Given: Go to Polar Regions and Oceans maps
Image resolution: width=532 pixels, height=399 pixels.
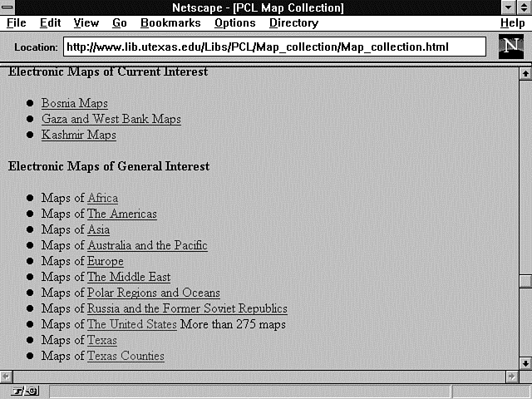Looking at the screenshot, I should (153, 293).
